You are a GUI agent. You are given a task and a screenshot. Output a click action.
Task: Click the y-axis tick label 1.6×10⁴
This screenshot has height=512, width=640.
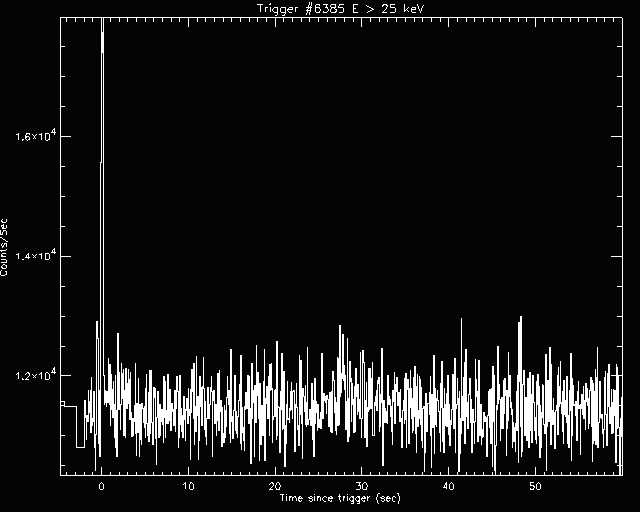[x=36, y=135]
